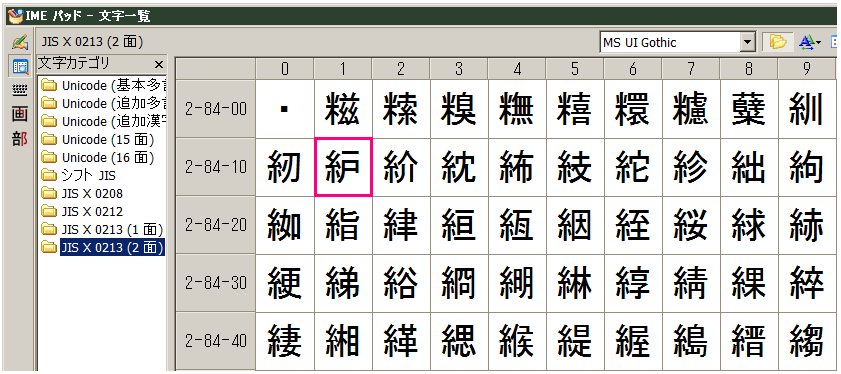This screenshot has height=374, width=841.
Task: Pick the character in row 2-84-10, column 6
Action: (x=633, y=167)
